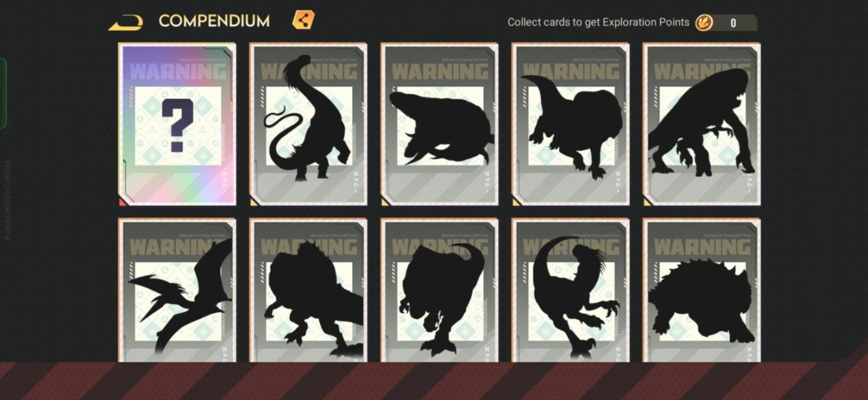
Task: Select the pterosaur flying silhouette card
Action: (177, 290)
